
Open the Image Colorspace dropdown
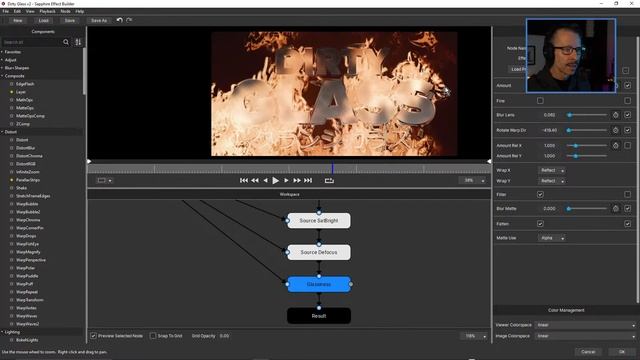[585, 336]
